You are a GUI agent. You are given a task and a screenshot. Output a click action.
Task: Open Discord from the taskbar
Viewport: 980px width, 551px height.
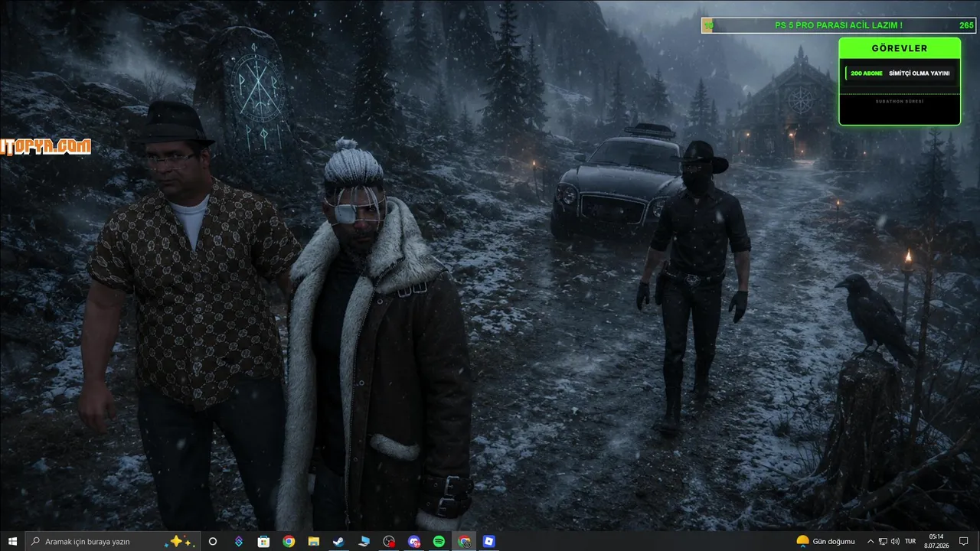(414, 541)
